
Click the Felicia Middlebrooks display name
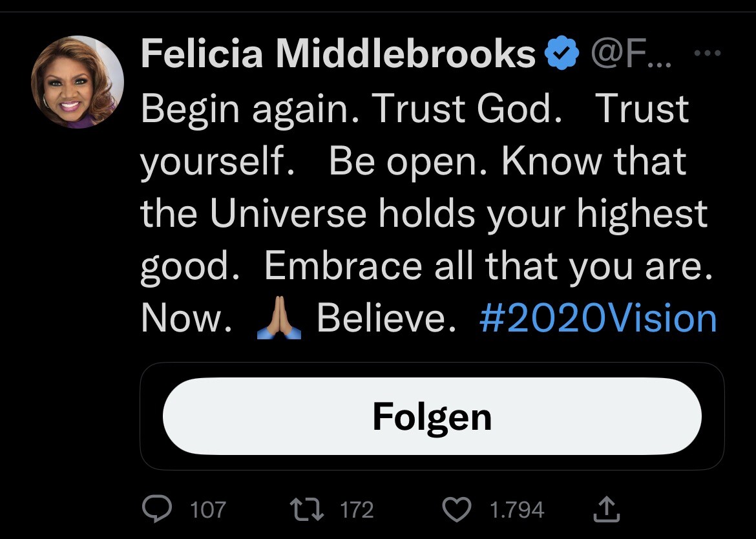[x=337, y=54]
